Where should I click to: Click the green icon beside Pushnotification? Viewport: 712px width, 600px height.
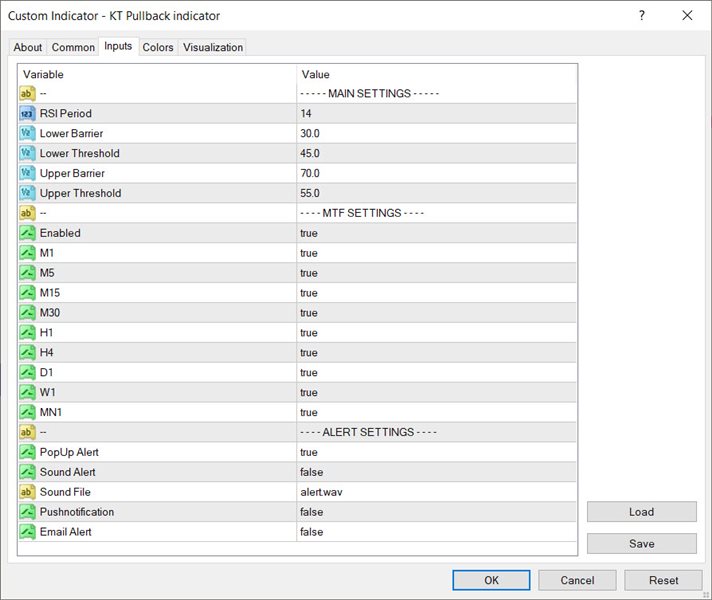click(x=27, y=512)
